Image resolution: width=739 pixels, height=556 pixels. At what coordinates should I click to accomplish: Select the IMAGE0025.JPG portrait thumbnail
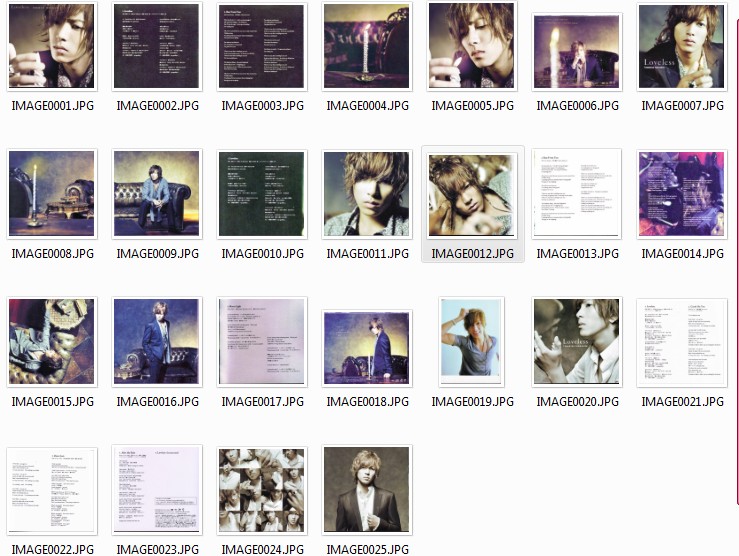pos(367,490)
